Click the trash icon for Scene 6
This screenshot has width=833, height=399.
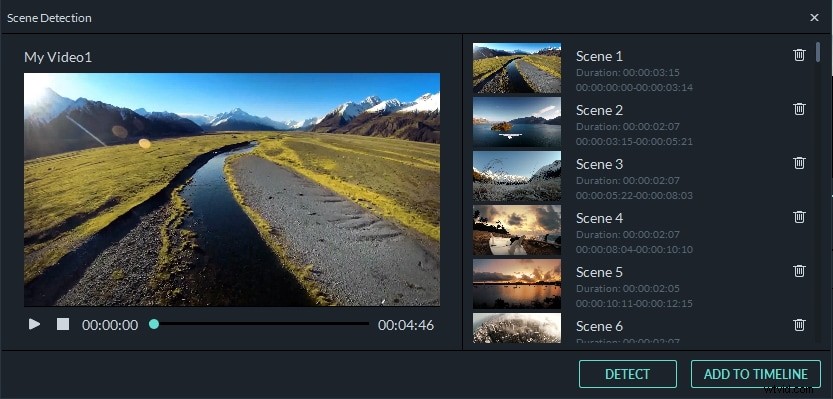click(799, 325)
